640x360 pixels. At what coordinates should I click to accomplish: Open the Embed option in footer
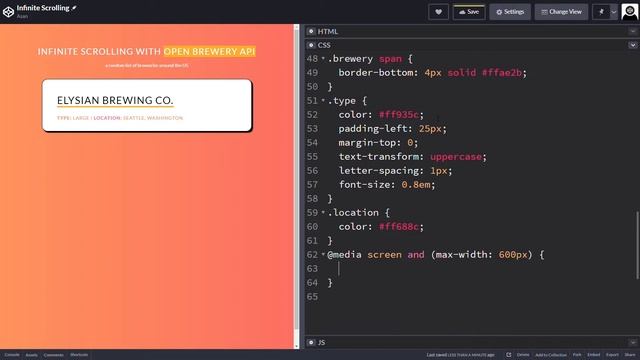pos(593,355)
